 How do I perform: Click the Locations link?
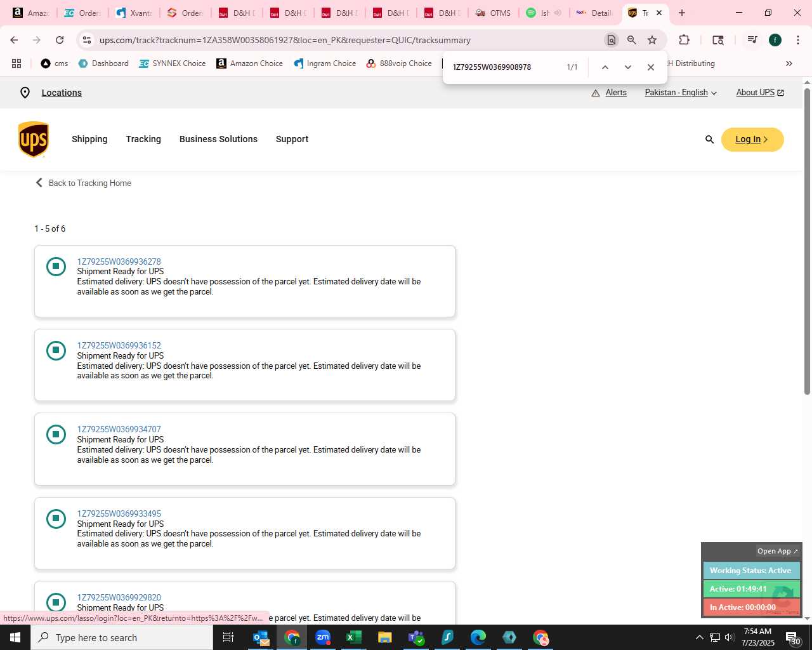62,93
